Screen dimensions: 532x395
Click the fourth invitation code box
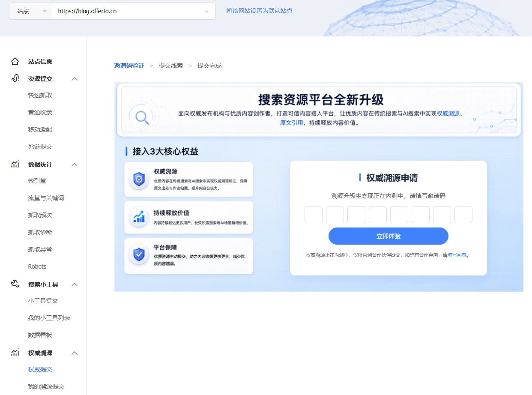[378, 215]
